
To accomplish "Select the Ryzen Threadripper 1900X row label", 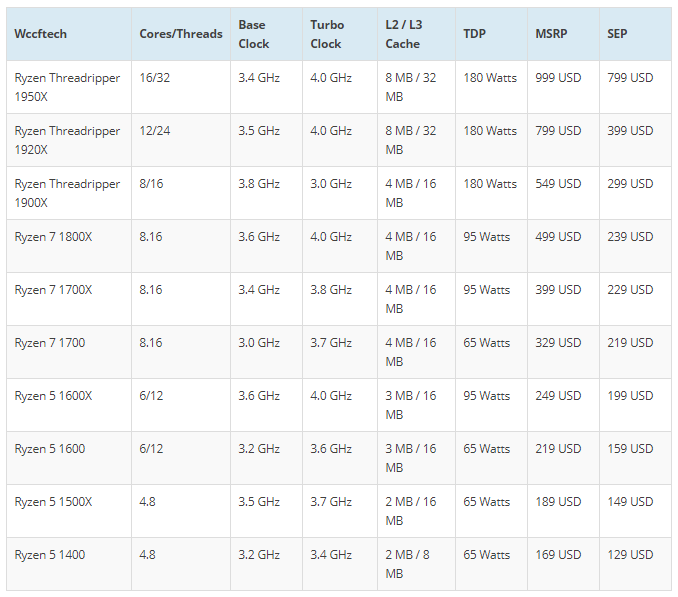I will pyautogui.click(x=67, y=193).
